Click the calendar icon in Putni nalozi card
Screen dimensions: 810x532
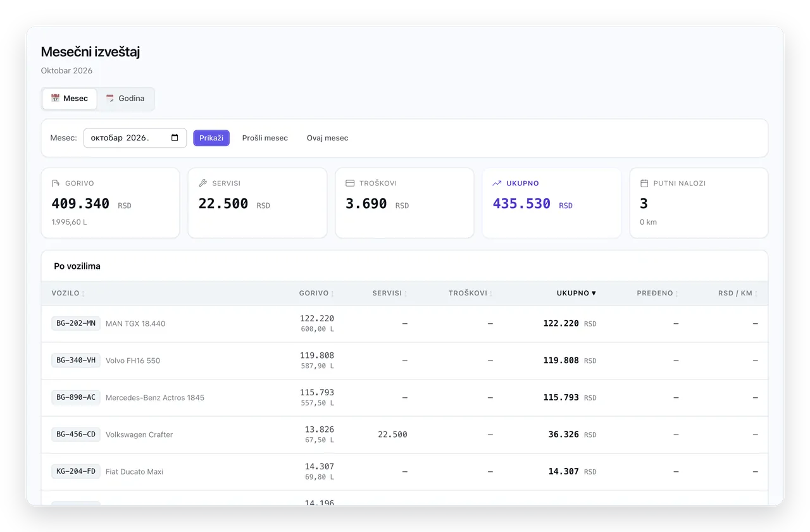[644, 183]
